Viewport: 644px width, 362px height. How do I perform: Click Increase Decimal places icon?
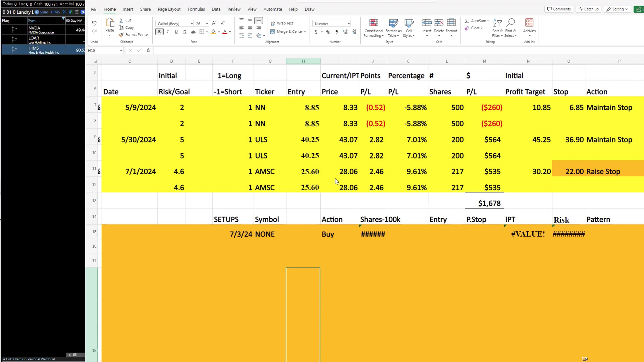[x=345, y=32]
